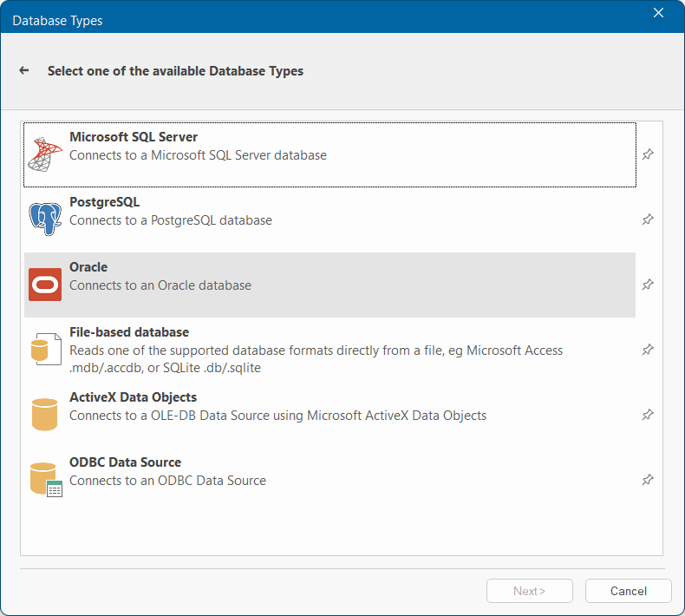This screenshot has width=685, height=616.
Task: Choose the 'File-based database' title
Action: (129, 331)
